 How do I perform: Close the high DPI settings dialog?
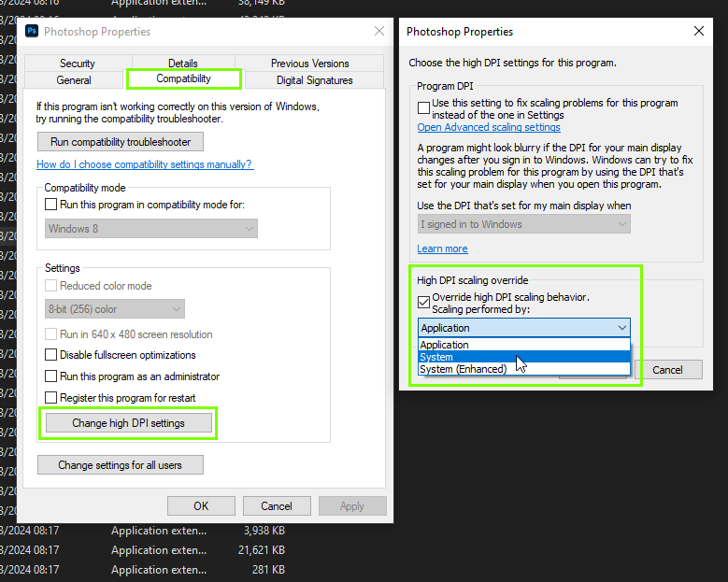click(699, 31)
